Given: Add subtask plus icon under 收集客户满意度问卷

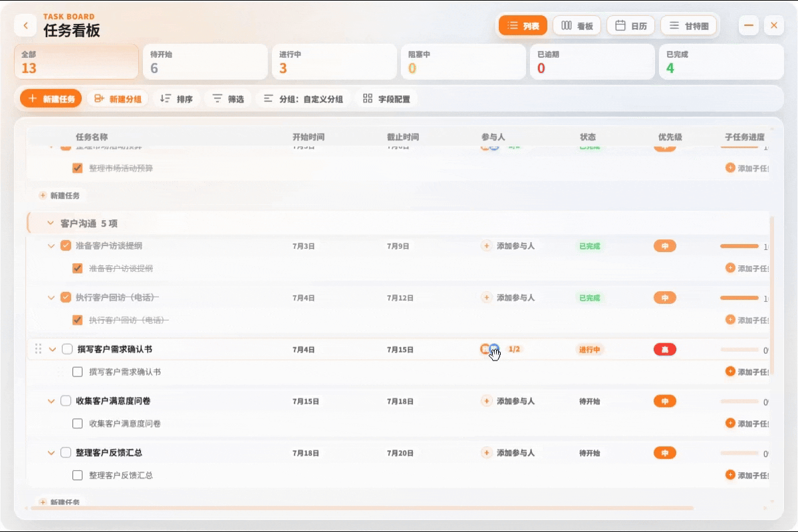Looking at the screenshot, I should [730, 423].
